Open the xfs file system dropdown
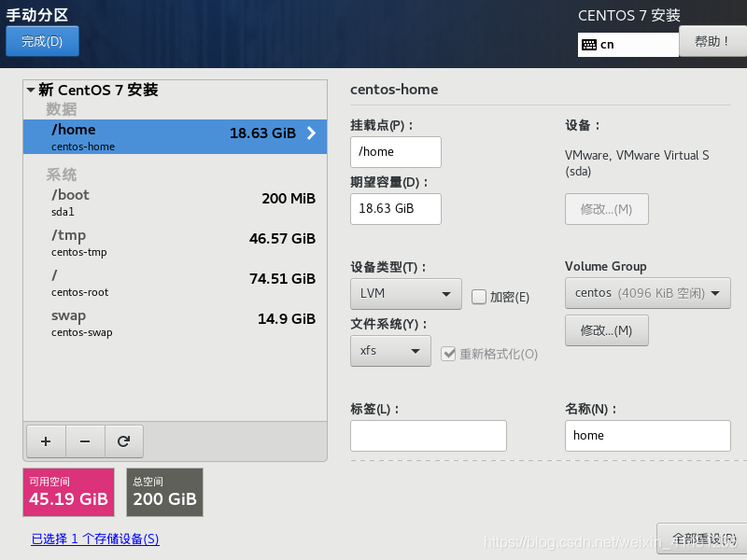Image resolution: width=747 pixels, height=560 pixels. click(390, 351)
